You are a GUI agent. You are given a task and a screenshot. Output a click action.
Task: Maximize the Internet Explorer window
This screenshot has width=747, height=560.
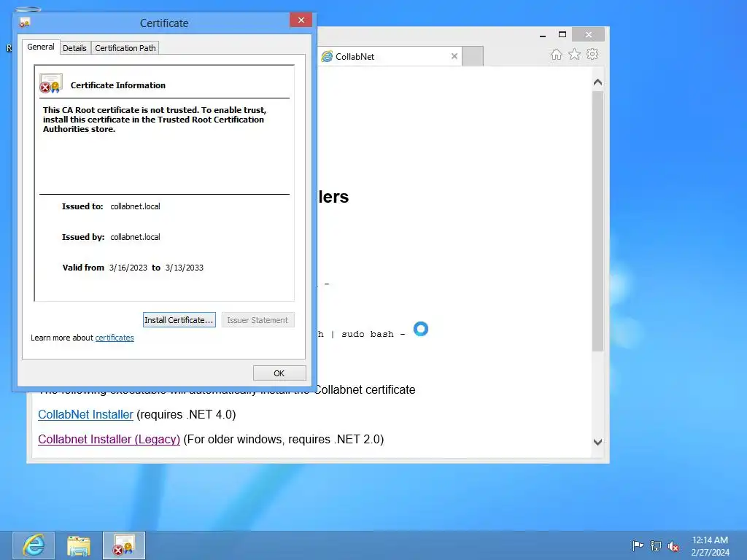pos(562,34)
